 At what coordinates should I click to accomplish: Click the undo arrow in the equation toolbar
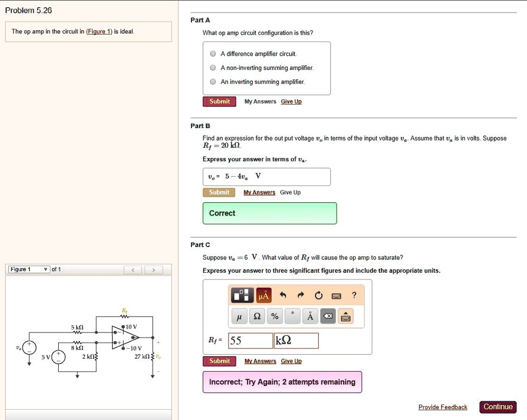(x=283, y=295)
